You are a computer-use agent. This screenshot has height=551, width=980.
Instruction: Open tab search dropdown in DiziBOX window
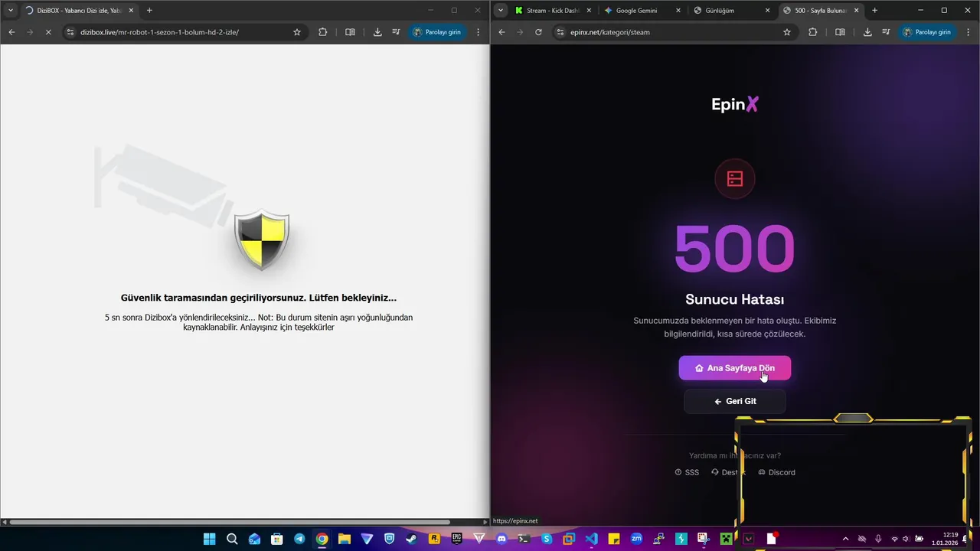11,10
